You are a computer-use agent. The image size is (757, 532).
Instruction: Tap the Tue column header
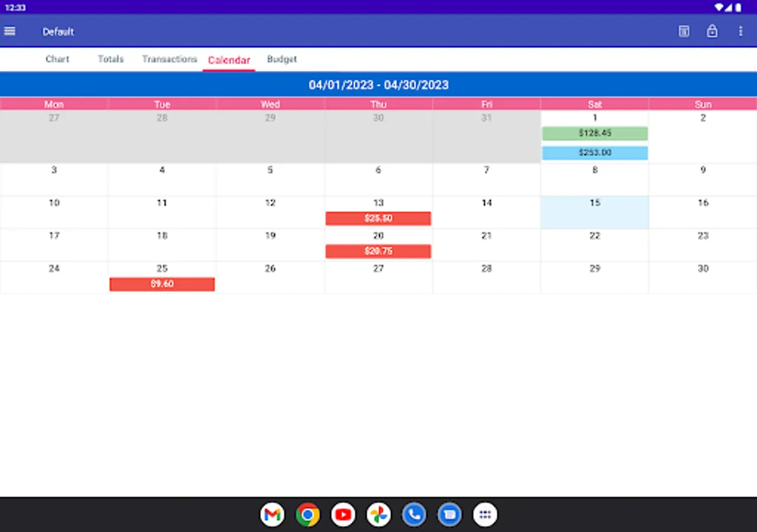click(x=162, y=104)
